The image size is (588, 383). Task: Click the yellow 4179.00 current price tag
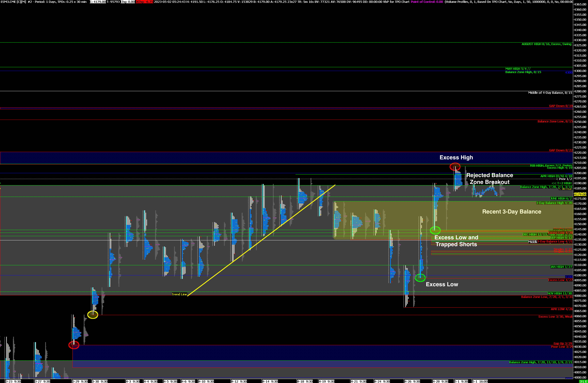coord(580,194)
